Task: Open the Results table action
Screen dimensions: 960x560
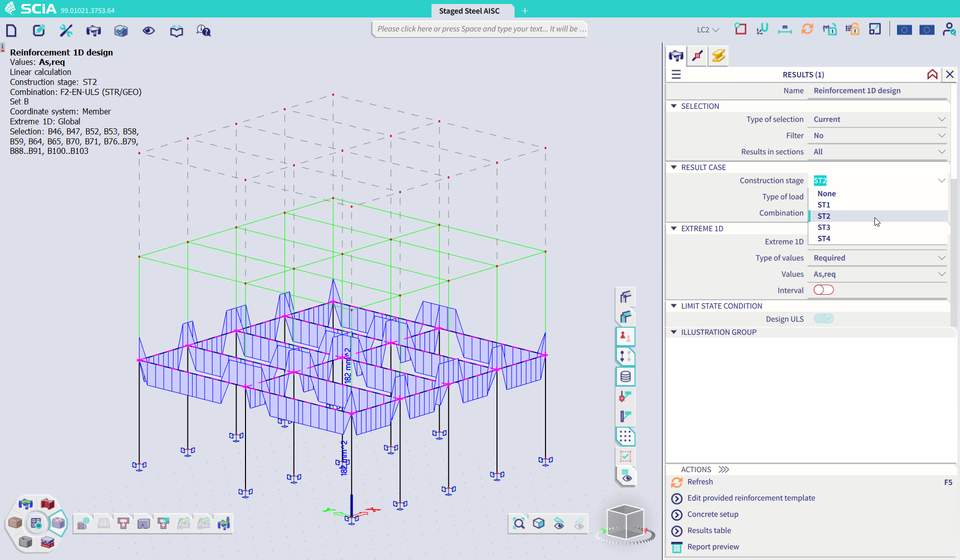Action: (x=709, y=531)
